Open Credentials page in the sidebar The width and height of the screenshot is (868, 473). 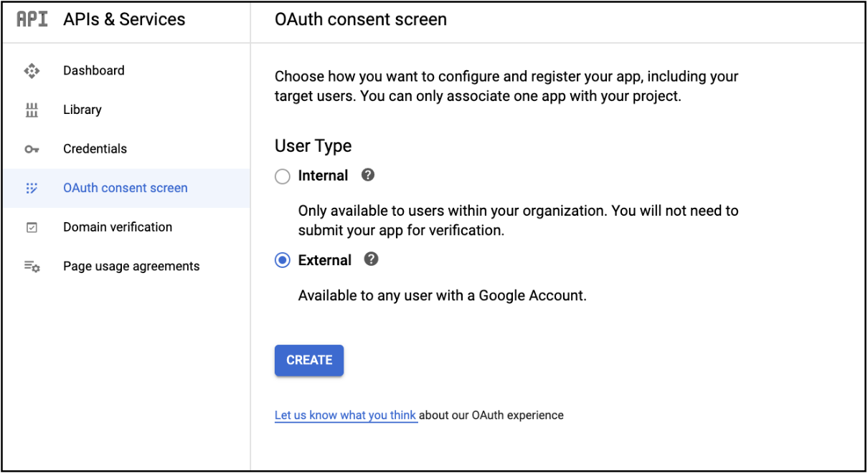(x=126, y=149)
